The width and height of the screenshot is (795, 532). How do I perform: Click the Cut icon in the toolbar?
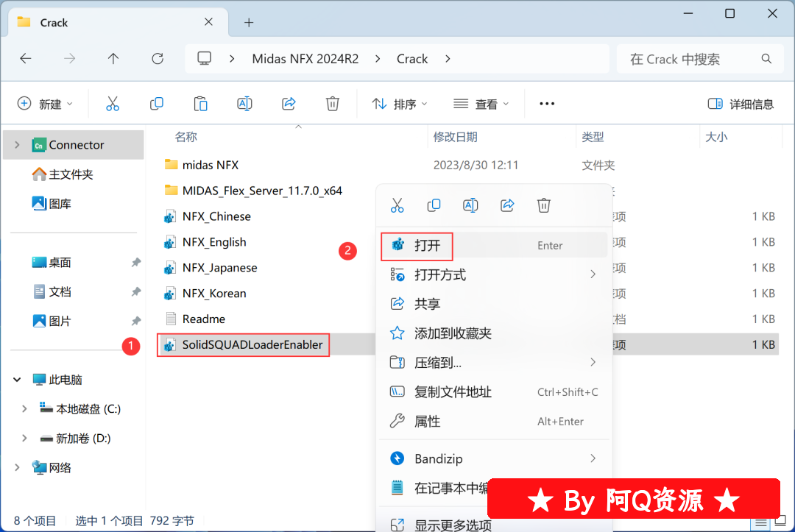pos(113,104)
